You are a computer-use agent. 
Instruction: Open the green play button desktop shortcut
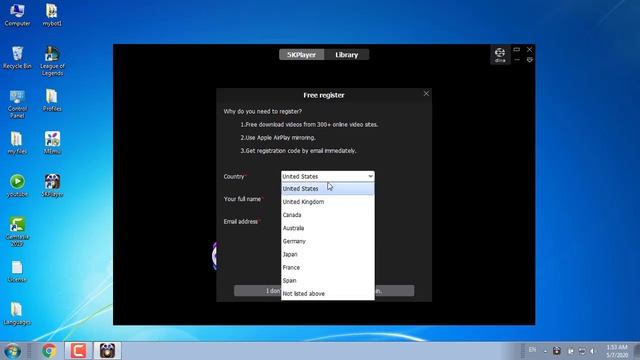coord(17,186)
